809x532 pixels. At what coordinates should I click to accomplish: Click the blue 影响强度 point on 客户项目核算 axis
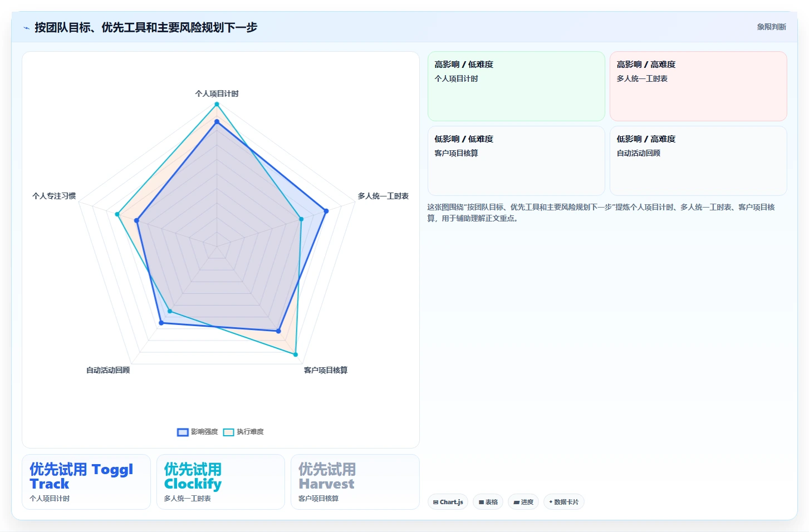coord(278,331)
